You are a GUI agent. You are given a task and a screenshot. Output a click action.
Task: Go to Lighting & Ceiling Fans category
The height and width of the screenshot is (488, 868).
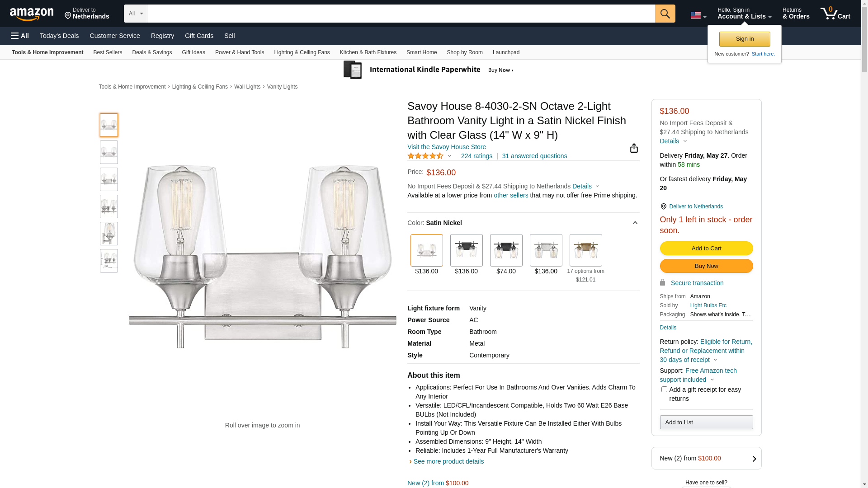pos(302,52)
